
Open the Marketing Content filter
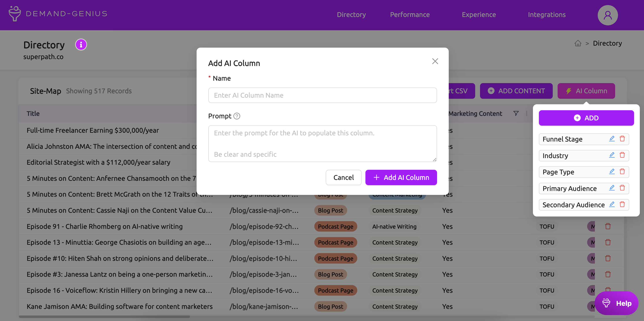516,114
